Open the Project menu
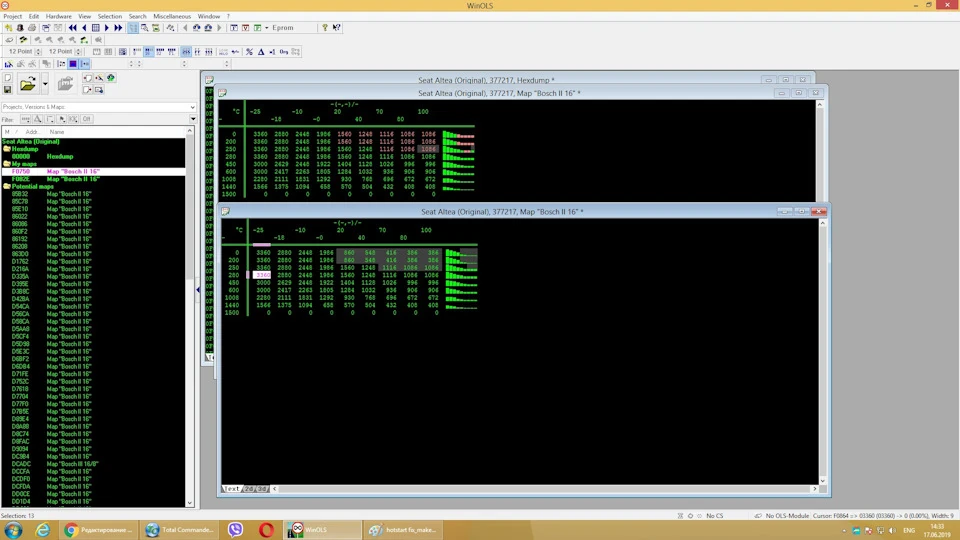This screenshot has width=960, height=540. pos(12,17)
